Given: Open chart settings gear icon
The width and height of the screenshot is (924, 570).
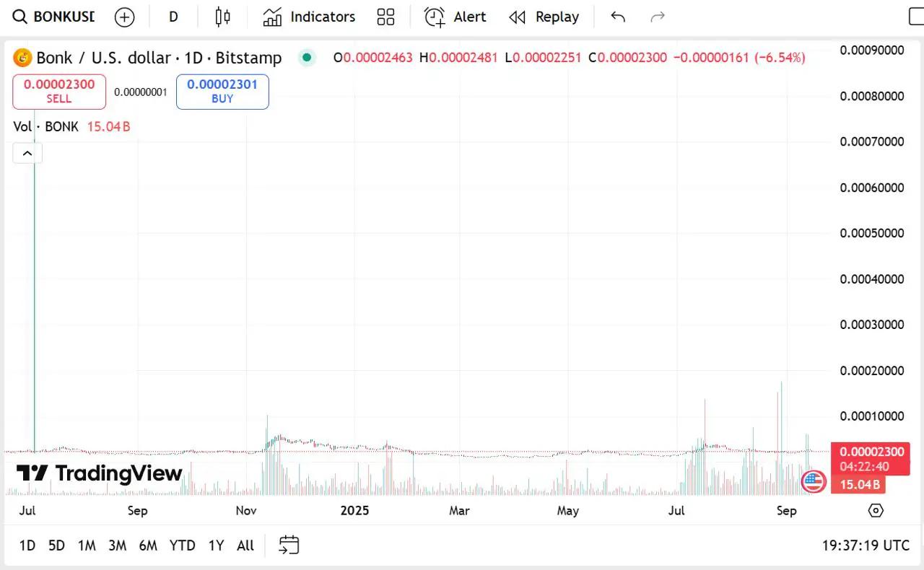Looking at the screenshot, I should pos(876,511).
